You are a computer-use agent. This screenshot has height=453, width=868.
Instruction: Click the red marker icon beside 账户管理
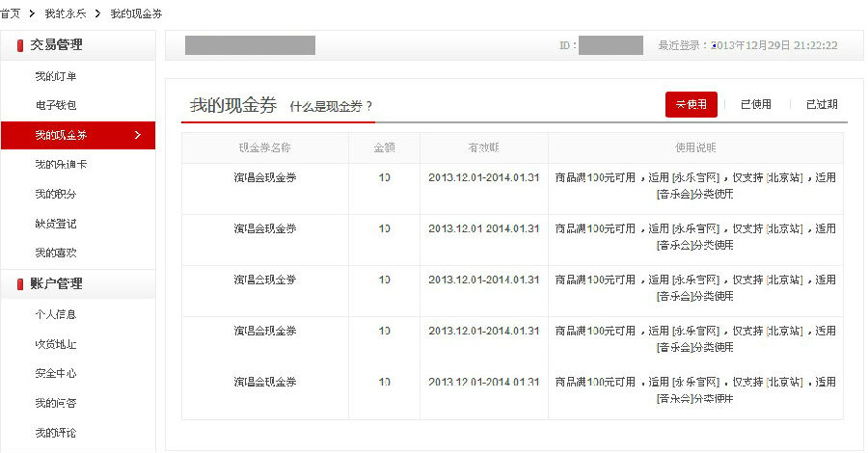coord(20,283)
